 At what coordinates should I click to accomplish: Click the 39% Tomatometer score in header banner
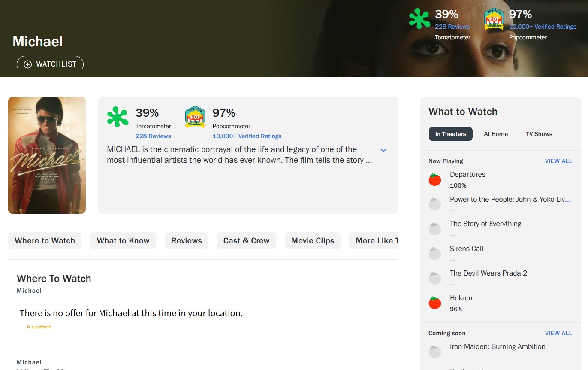(447, 14)
